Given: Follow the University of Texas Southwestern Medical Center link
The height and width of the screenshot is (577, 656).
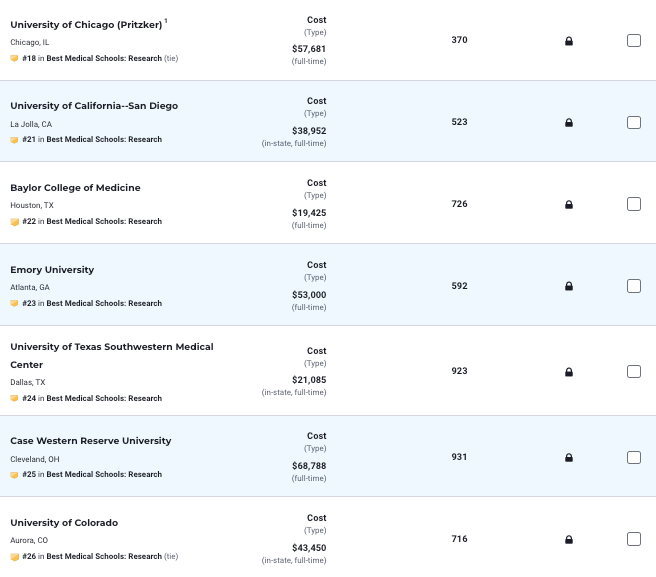Looking at the screenshot, I should point(112,356).
